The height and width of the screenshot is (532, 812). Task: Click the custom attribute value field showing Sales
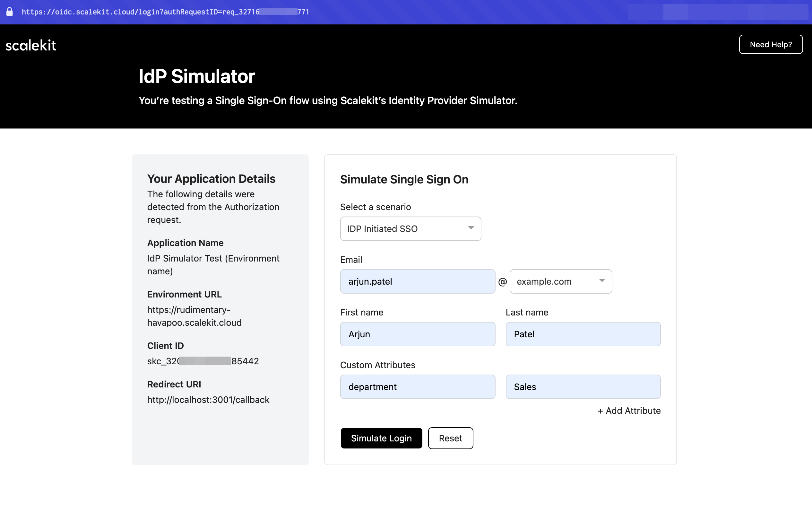pyautogui.click(x=583, y=386)
